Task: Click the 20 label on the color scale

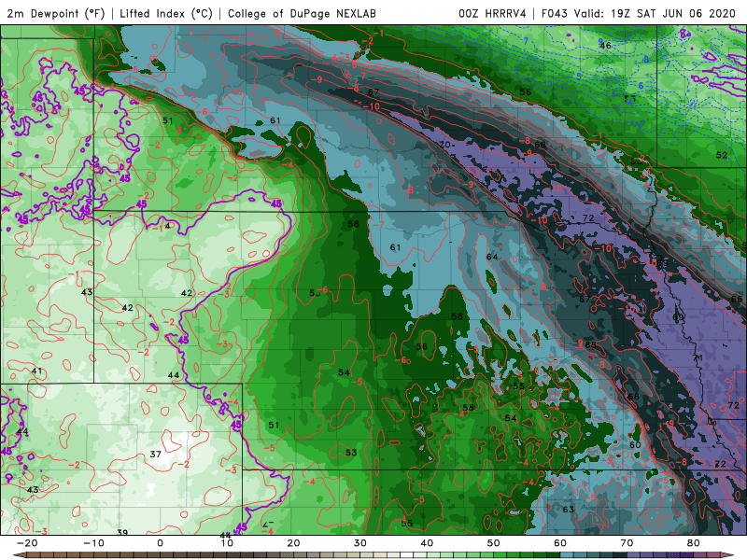Action: point(293,543)
